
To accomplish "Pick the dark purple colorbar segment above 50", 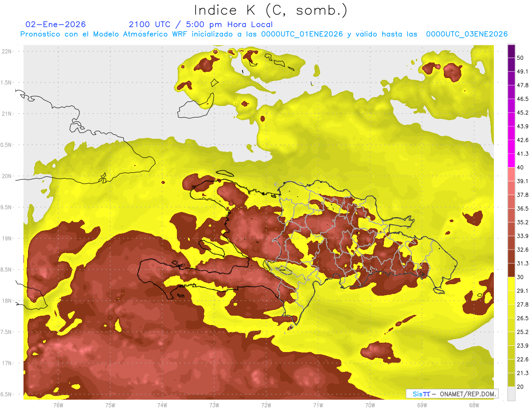I will click(511, 51).
